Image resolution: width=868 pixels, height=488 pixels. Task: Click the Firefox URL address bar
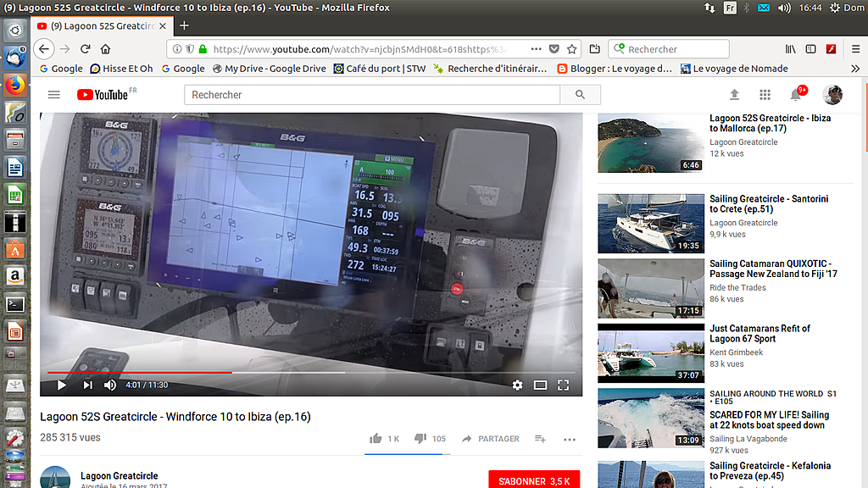tap(359, 48)
